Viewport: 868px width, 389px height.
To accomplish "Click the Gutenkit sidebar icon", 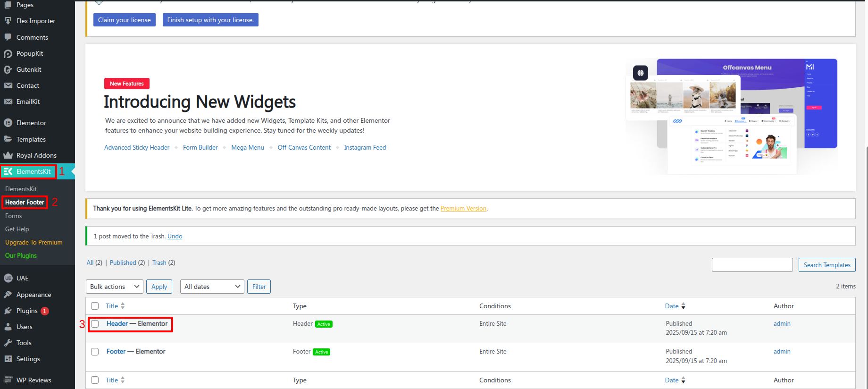I will (x=8, y=70).
